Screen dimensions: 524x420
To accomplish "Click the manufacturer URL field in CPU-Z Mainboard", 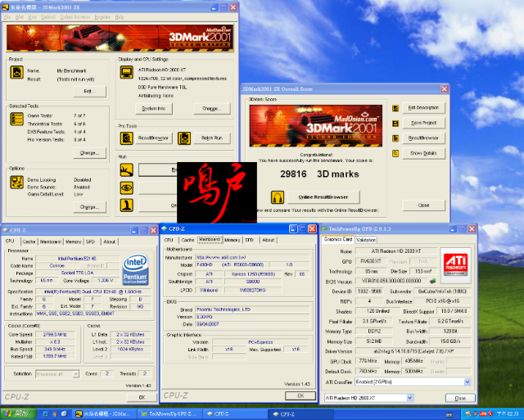I will click(x=252, y=257).
